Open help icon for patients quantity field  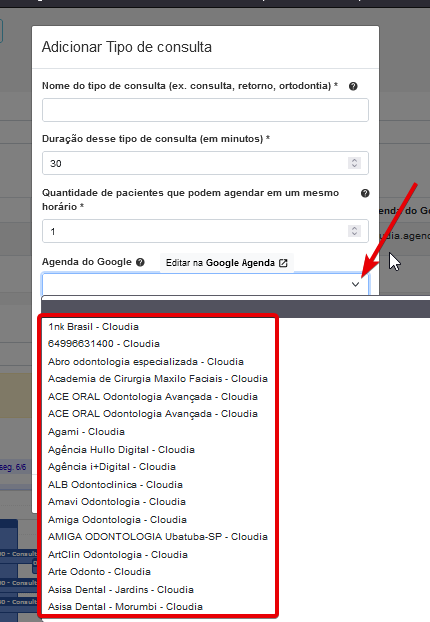[x=365, y=193]
